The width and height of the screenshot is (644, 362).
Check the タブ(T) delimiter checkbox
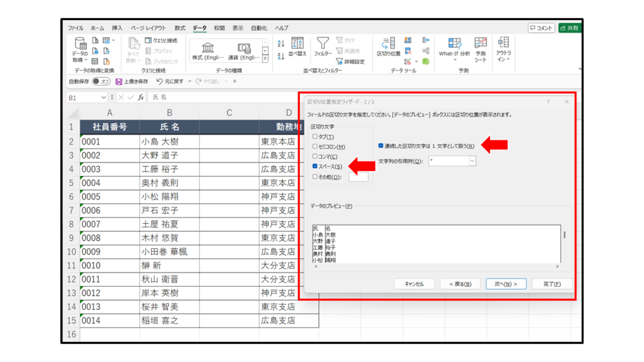coord(315,136)
